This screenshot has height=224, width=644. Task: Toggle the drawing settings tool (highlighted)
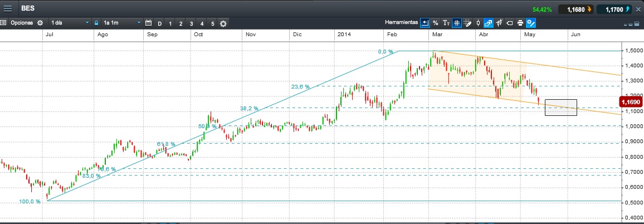[531, 23]
